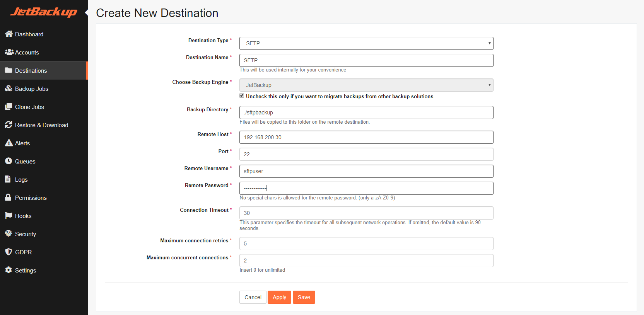Edit the Remote Username field
The image size is (644, 315).
point(366,171)
